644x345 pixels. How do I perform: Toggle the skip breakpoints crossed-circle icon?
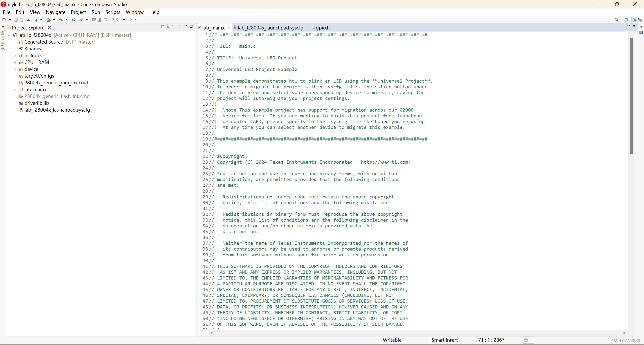click(74, 19)
